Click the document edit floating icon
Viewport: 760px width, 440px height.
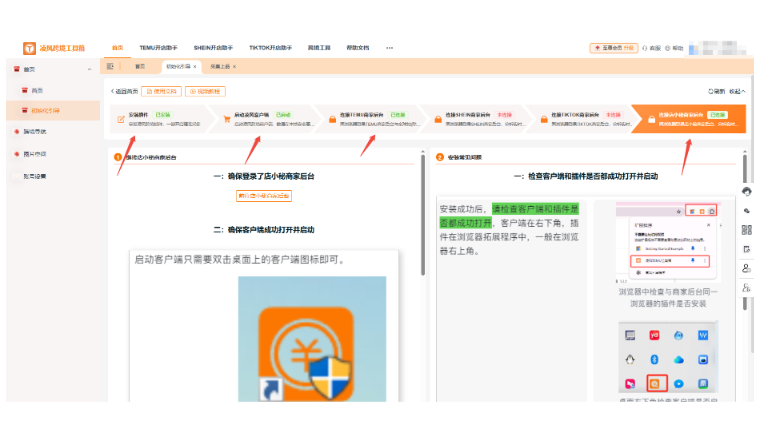click(x=746, y=249)
